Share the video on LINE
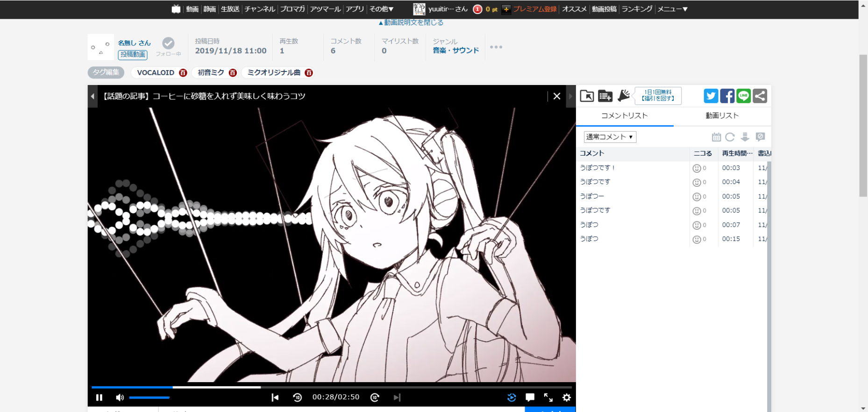 pos(744,96)
